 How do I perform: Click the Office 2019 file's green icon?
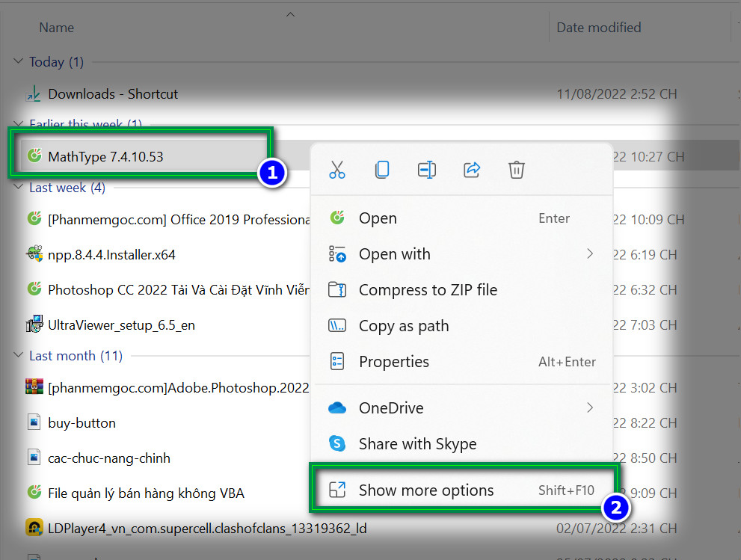click(34, 218)
